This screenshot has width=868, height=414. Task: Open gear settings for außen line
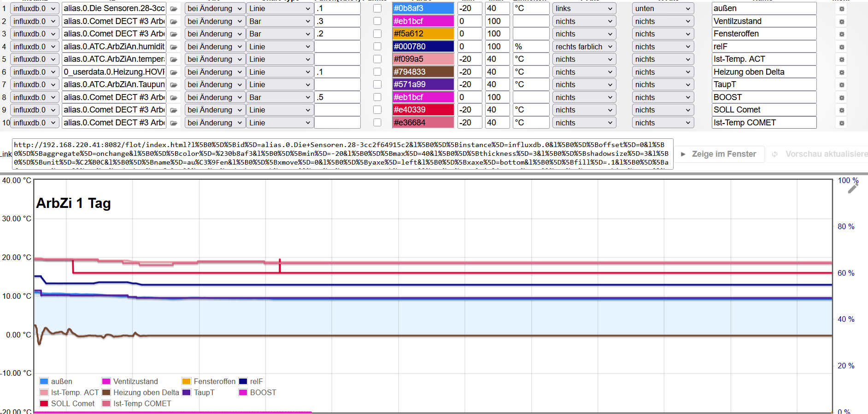point(842,9)
